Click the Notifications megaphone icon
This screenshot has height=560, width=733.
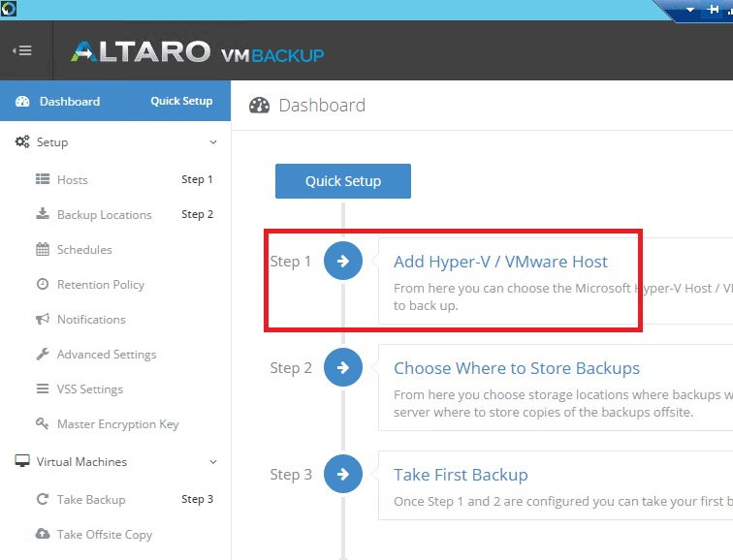(43, 319)
